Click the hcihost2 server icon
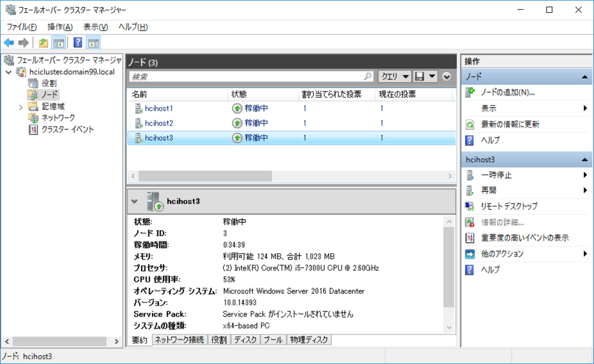This screenshot has width=594, height=364. 138,123
